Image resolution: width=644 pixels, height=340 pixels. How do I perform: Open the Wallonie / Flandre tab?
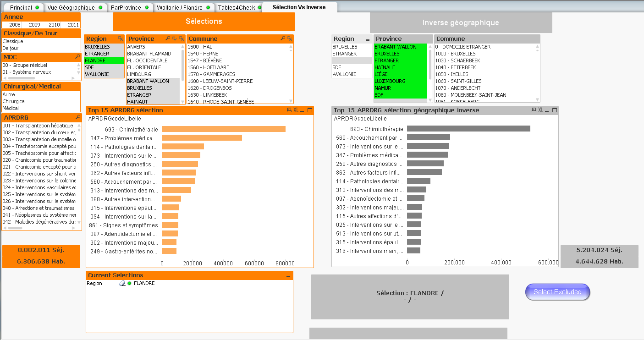coord(183,8)
